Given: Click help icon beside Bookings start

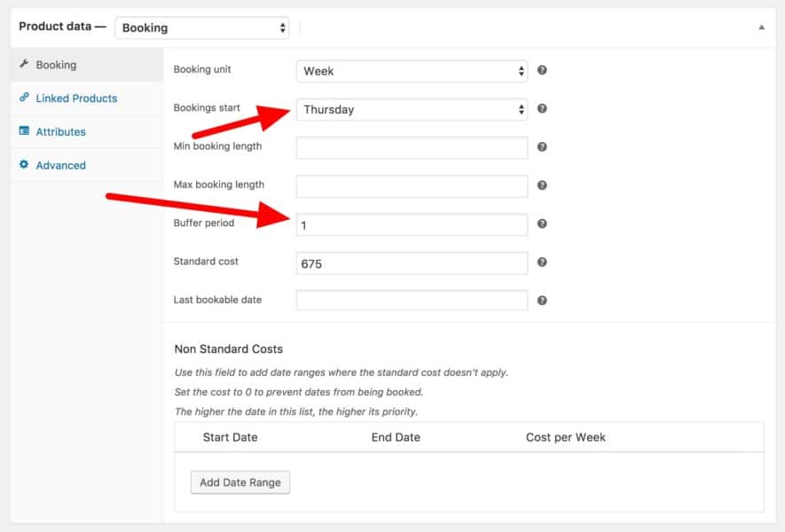Looking at the screenshot, I should click(x=542, y=109).
